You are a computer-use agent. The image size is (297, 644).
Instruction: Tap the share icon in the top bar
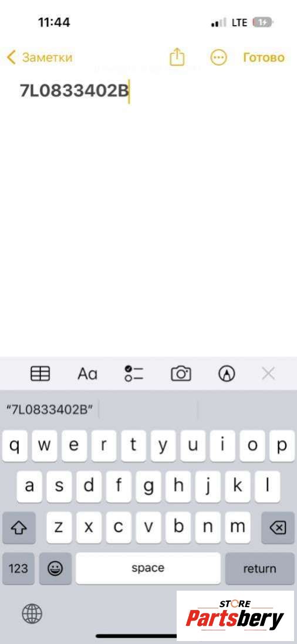[x=177, y=57]
